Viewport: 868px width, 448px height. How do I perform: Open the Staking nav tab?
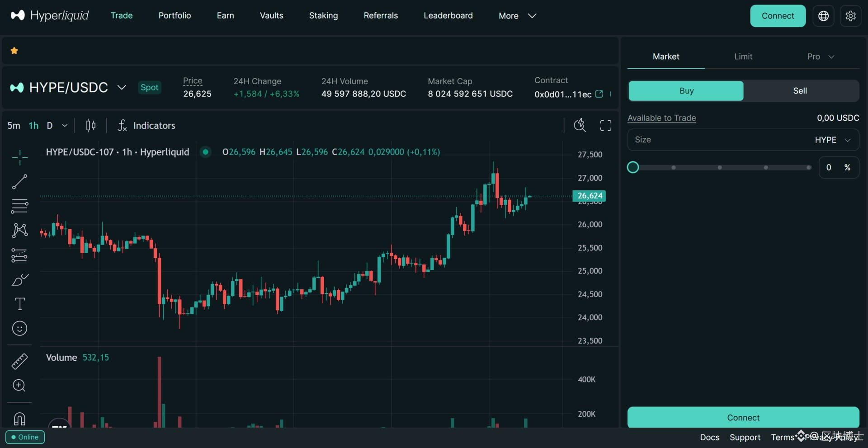tap(323, 15)
